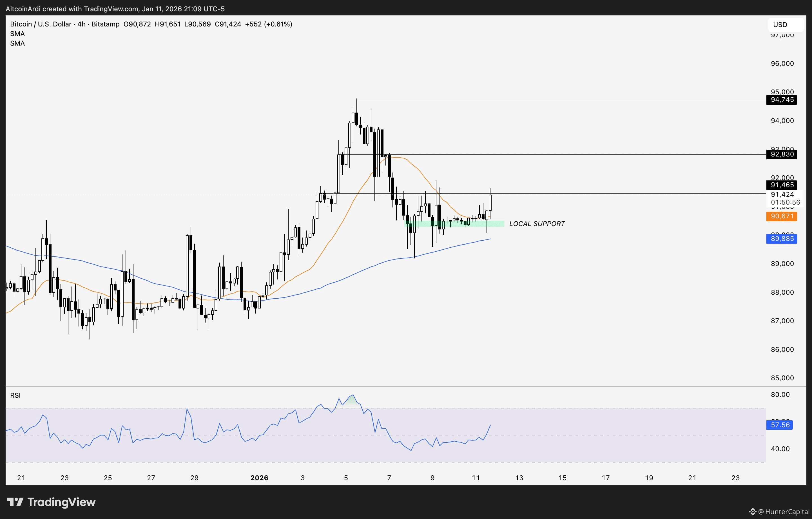
Task: Select the second SMA indicator legend
Action: point(17,43)
